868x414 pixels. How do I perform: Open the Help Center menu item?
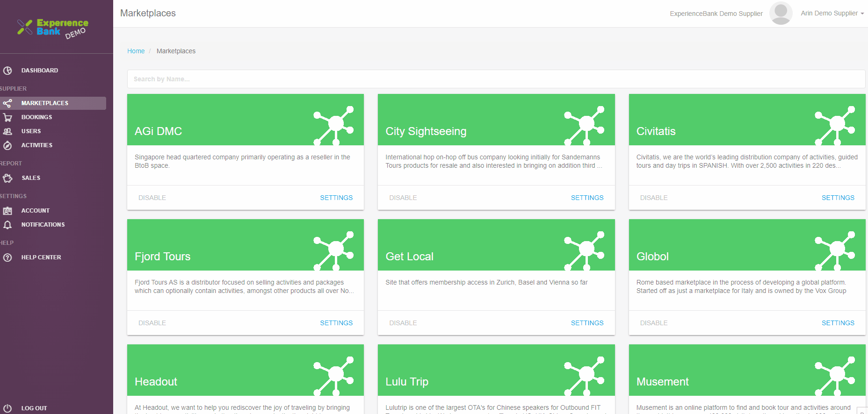(41, 257)
